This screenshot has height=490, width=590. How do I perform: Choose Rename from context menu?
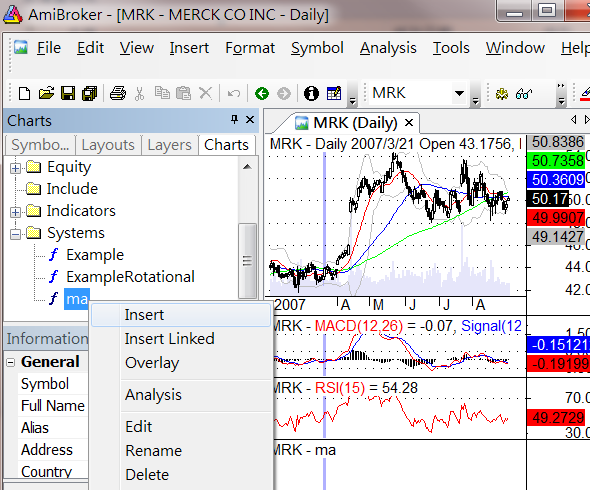tap(181, 451)
